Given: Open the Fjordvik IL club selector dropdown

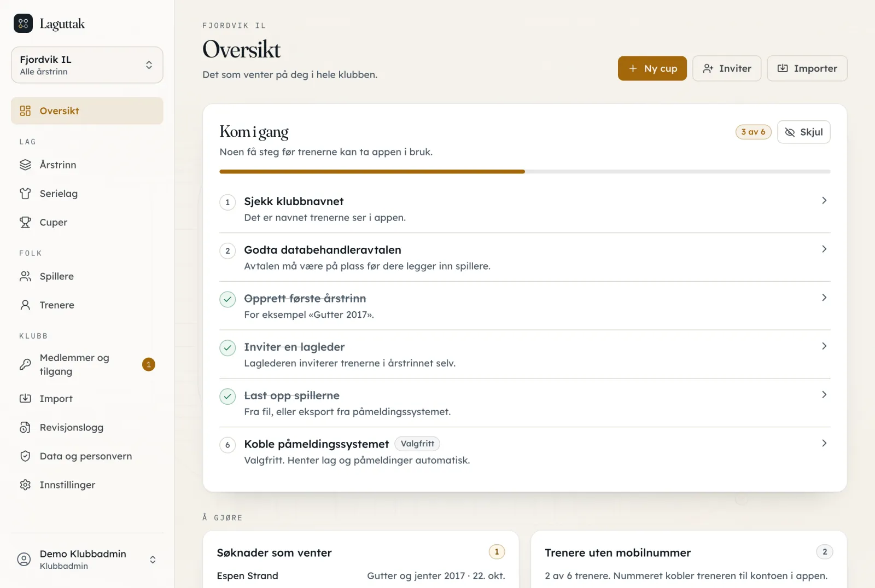Looking at the screenshot, I should click(x=87, y=65).
